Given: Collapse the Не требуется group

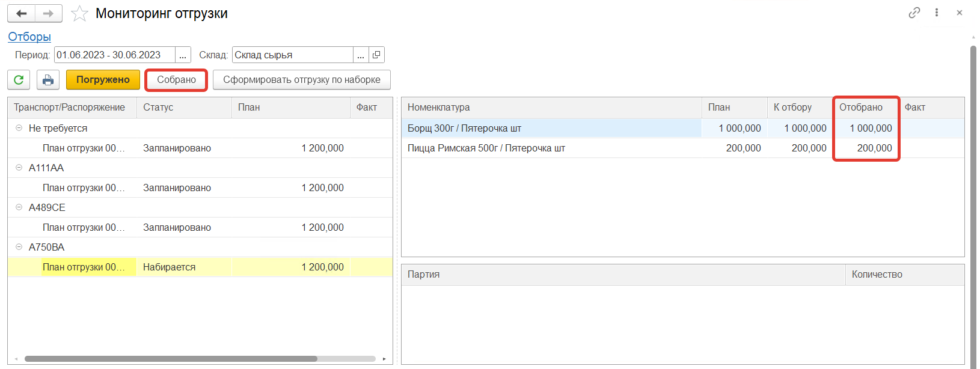Looking at the screenshot, I should 19,128.
